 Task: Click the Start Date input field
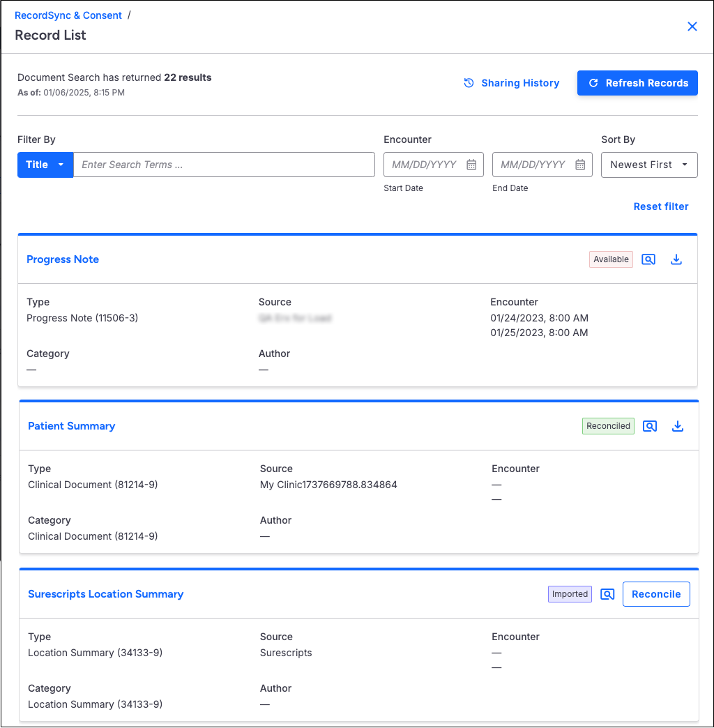click(x=424, y=165)
